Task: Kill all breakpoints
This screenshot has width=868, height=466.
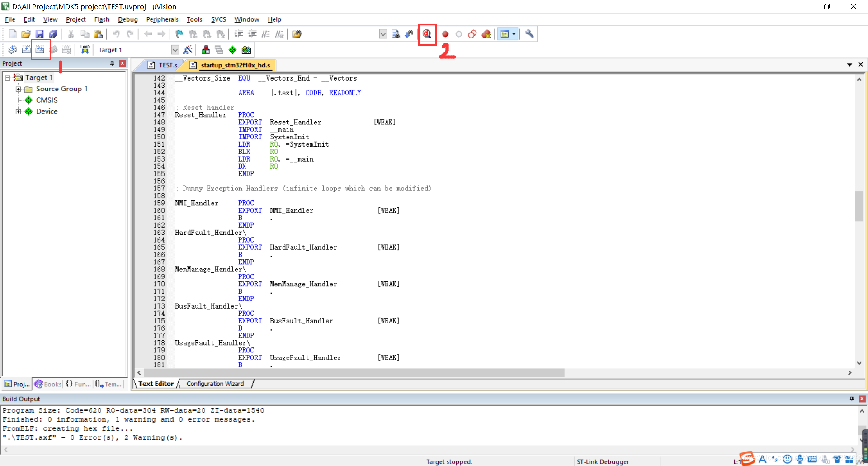Action: point(486,34)
